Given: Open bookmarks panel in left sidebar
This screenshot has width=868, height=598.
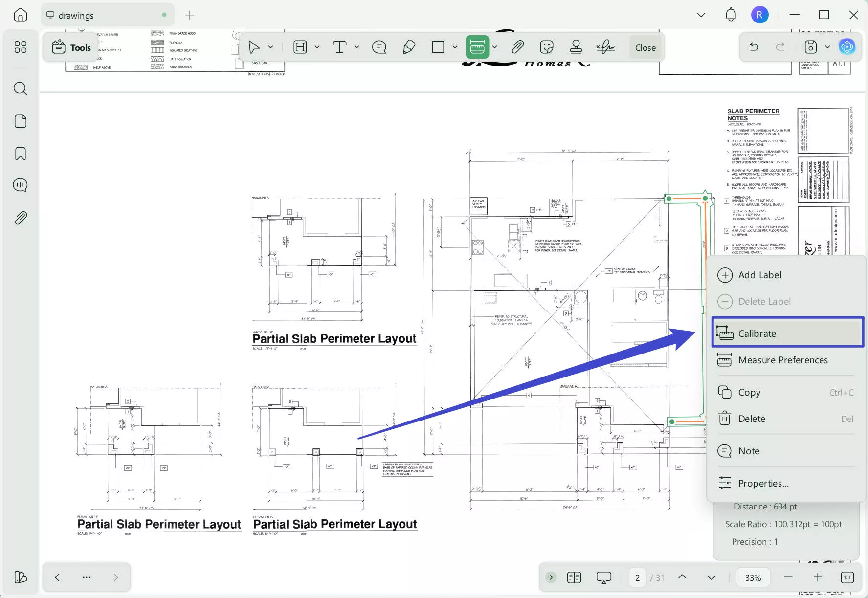Looking at the screenshot, I should coord(21,154).
